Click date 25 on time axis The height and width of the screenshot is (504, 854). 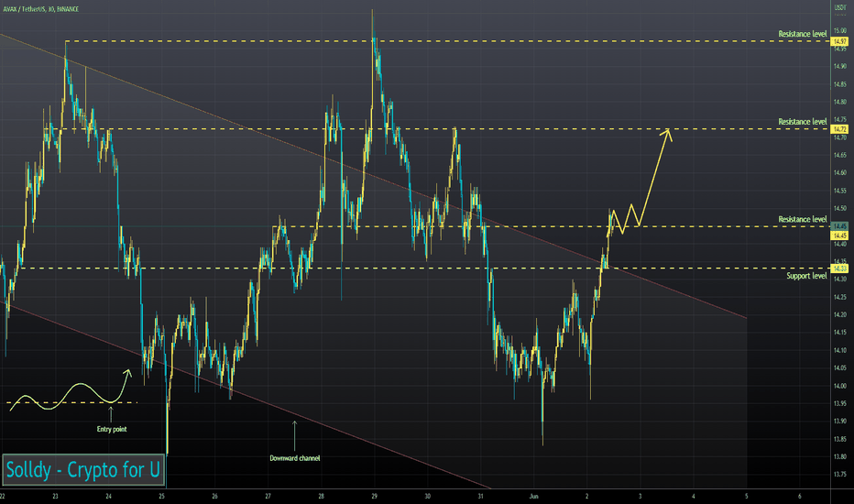[x=162, y=497]
